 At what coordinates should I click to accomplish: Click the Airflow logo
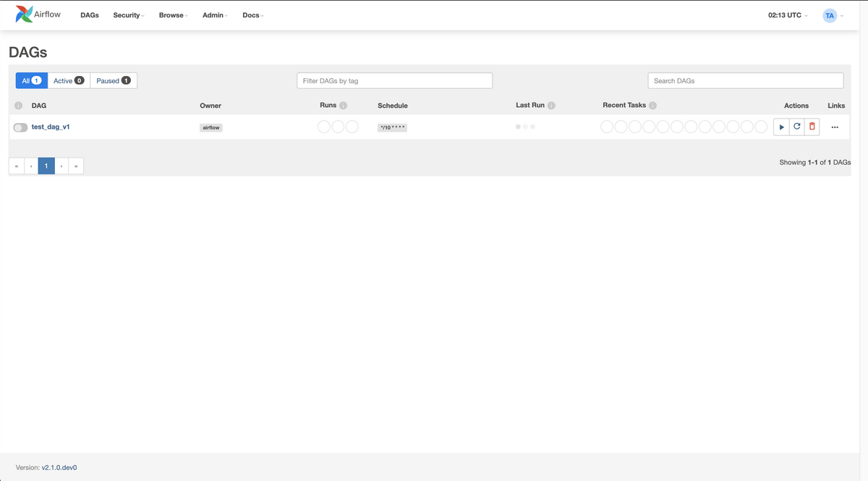[x=38, y=14]
